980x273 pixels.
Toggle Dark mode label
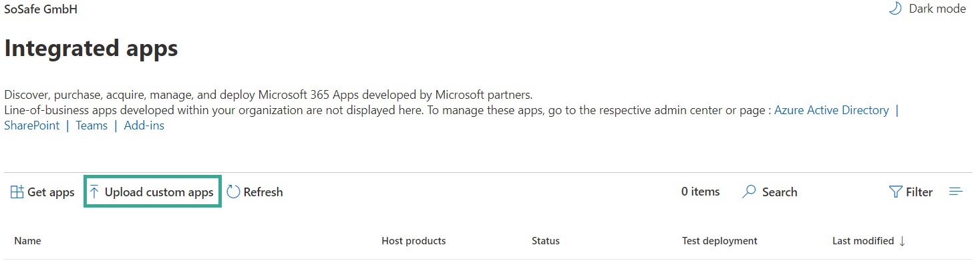937,9
